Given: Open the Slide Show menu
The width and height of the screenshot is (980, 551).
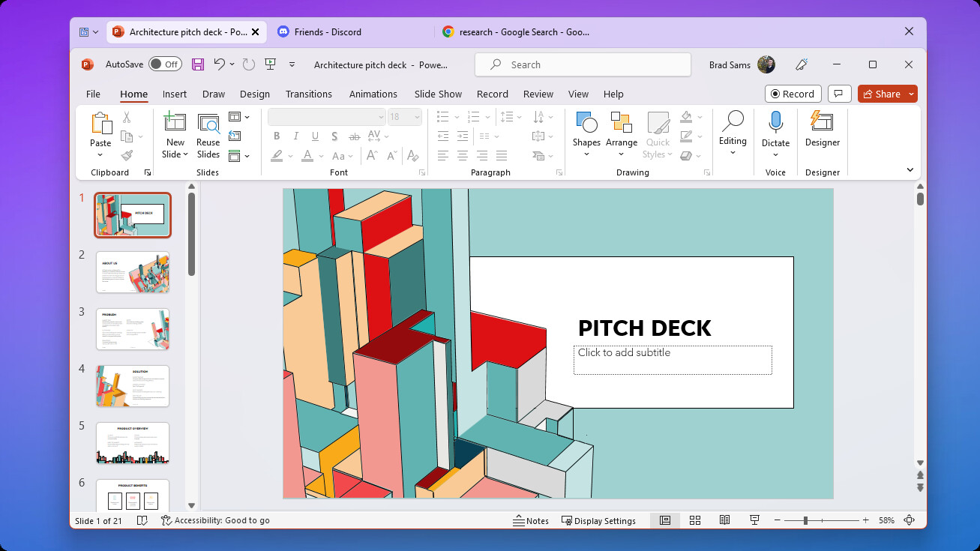Looking at the screenshot, I should point(437,94).
